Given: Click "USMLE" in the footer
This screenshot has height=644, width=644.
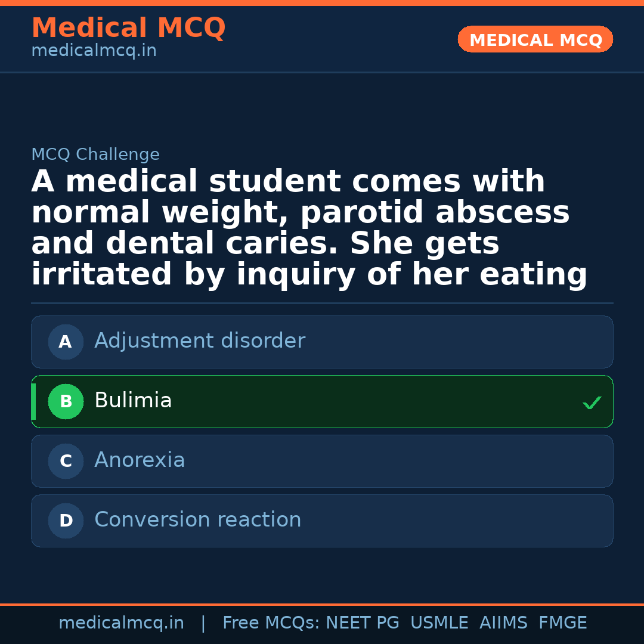Looking at the screenshot, I should (x=439, y=623).
